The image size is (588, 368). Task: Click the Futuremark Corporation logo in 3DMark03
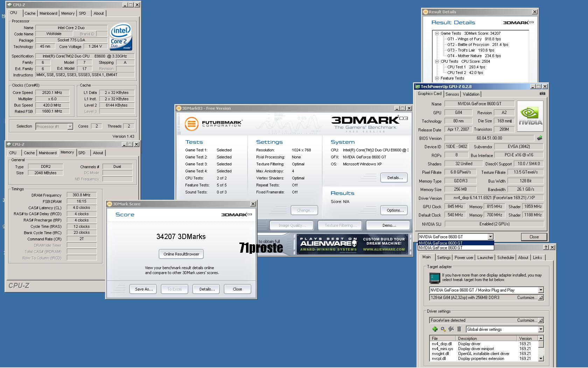click(213, 124)
